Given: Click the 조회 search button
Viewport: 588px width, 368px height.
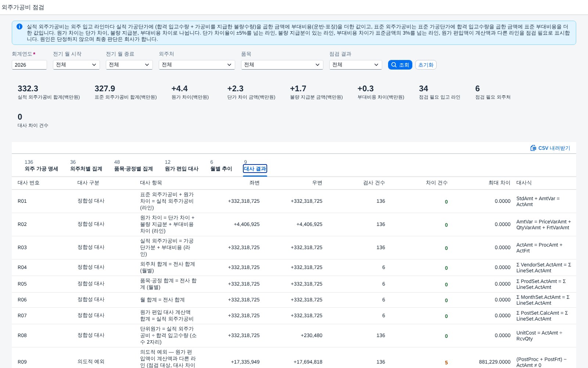Looking at the screenshot, I should 400,65.
